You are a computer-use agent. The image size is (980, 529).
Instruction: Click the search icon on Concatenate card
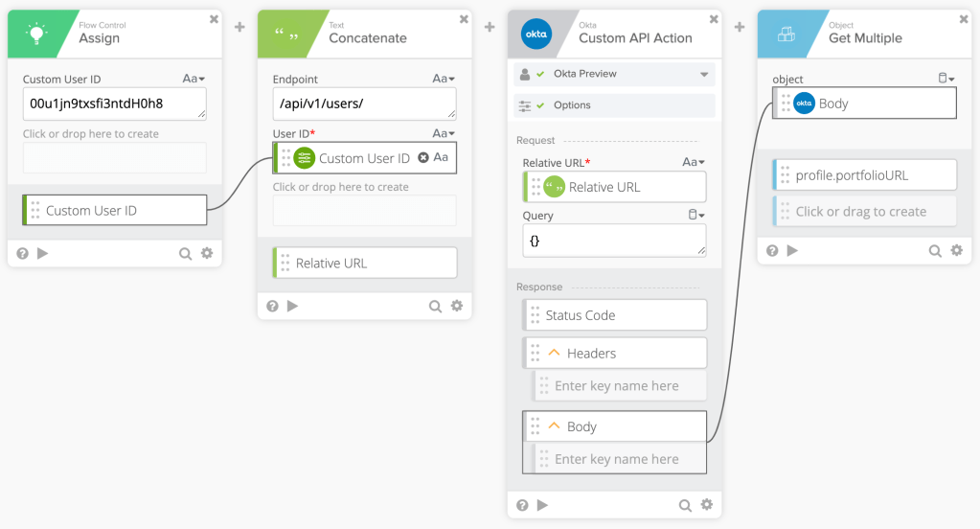point(435,306)
